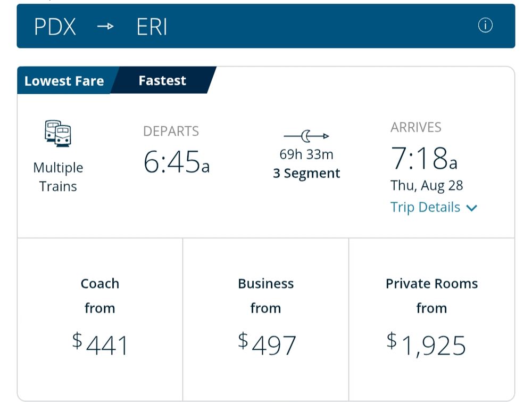Expand Trip Details chevron
This screenshot has width=532, height=402.
(472, 208)
